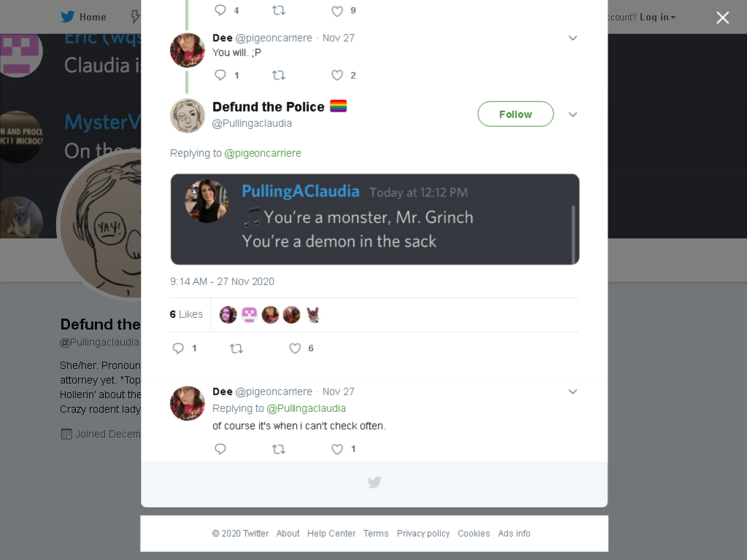Open the Help Center footer link
This screenshot has width=747, height=560.
click(x=331, y=533)
